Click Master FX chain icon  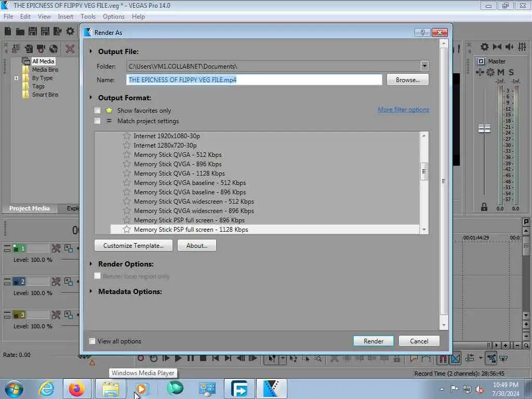click(x=480, y=72)
